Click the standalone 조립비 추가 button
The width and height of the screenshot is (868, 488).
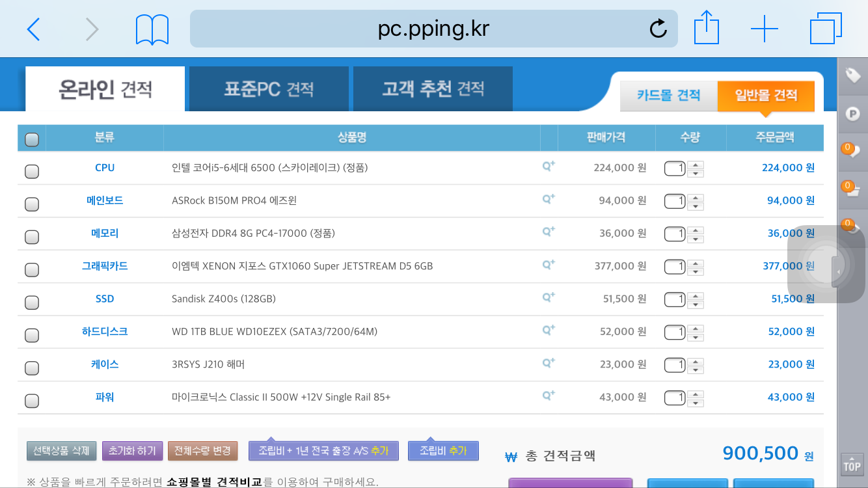point(443,450)
